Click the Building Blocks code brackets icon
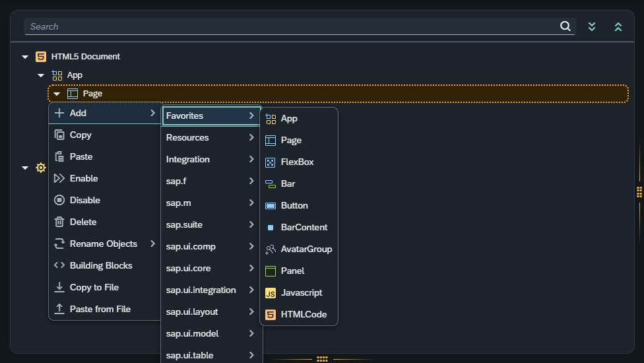The width and height of the screenshot is (644, 363). pyautogui.click(x=59, y=265)
